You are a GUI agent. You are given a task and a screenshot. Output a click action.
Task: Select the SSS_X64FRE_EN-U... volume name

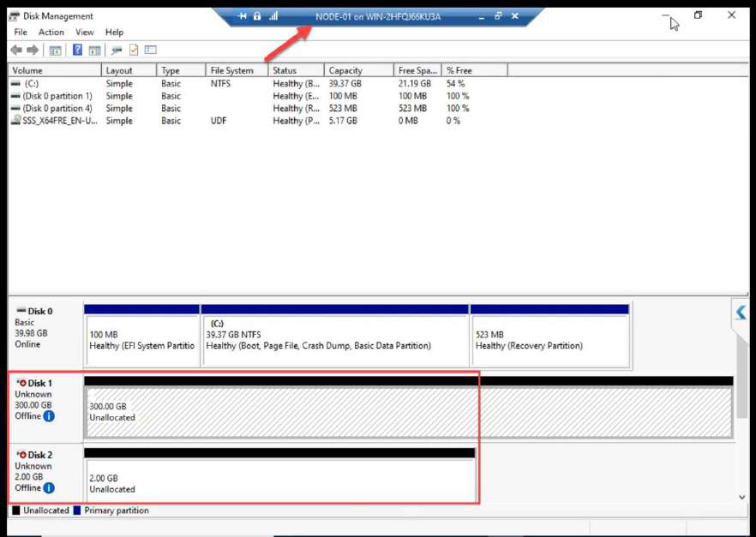tap(60, 121)
